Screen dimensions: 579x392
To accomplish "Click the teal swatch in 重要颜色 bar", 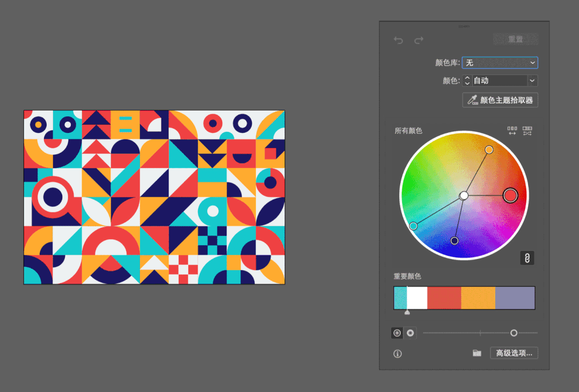I will 400,298.
